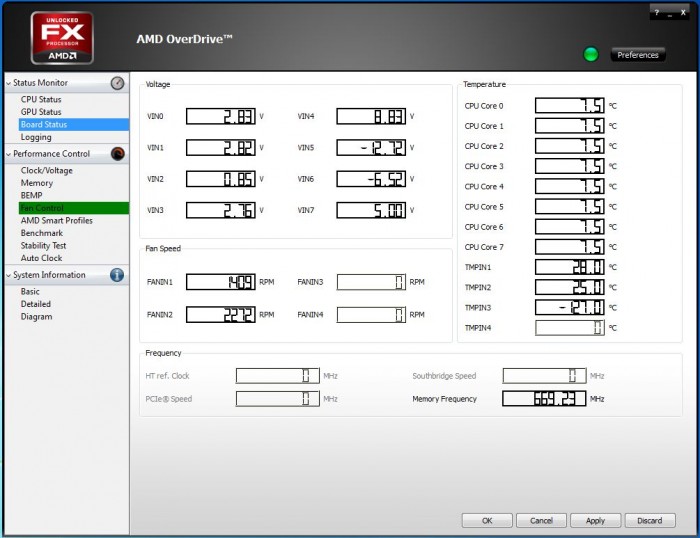Click the help question mark button
700x538 pixels.
tap(656, 13)
